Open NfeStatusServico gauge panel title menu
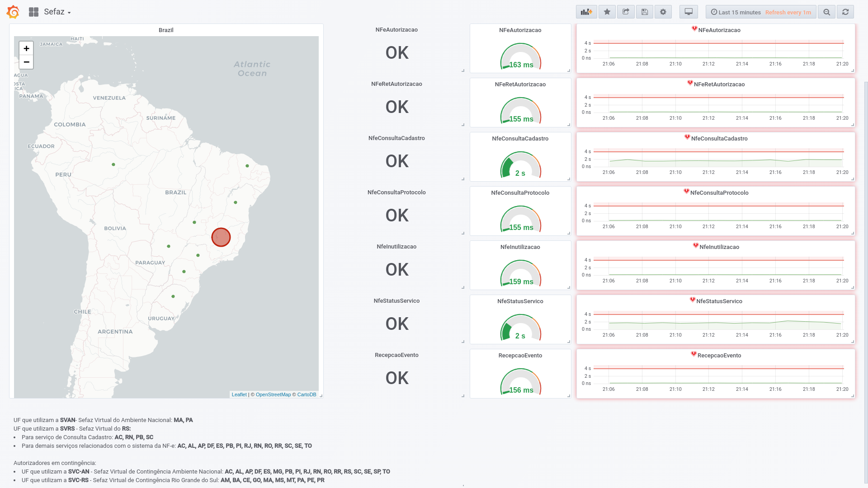Image resolution: width=868 pixels, height=488 pixels. (x=520, y=301)
